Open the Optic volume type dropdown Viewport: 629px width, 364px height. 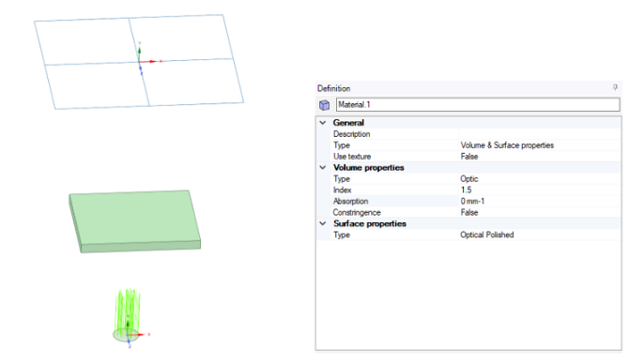[540, 179]
